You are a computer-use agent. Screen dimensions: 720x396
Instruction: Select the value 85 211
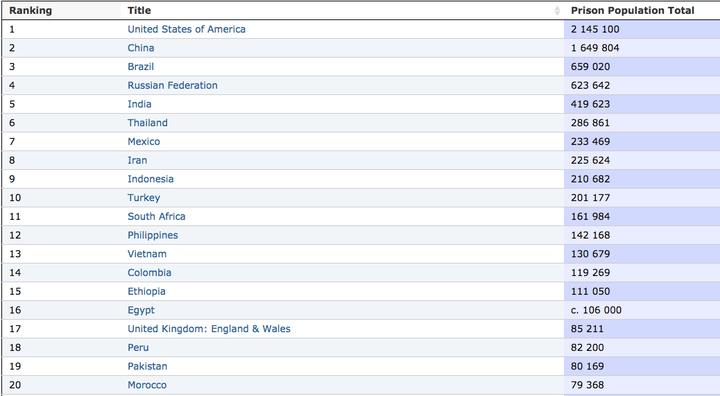[587, 329]
